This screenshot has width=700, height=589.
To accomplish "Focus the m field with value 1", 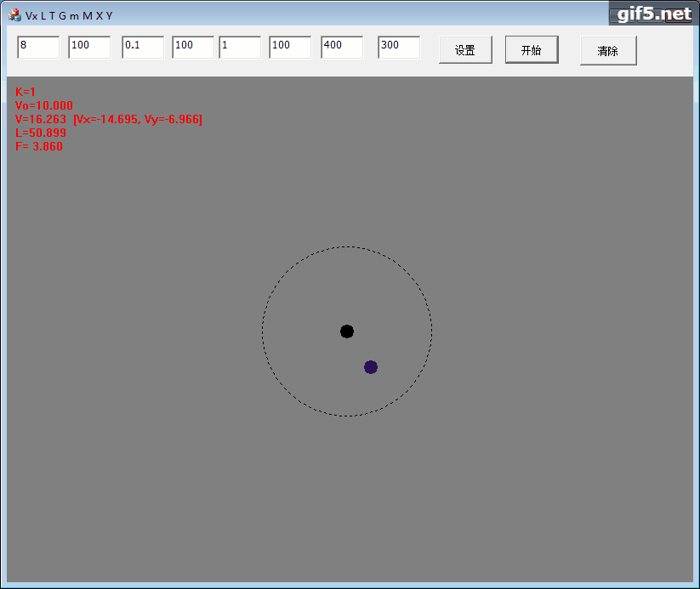I will point(240,48).
